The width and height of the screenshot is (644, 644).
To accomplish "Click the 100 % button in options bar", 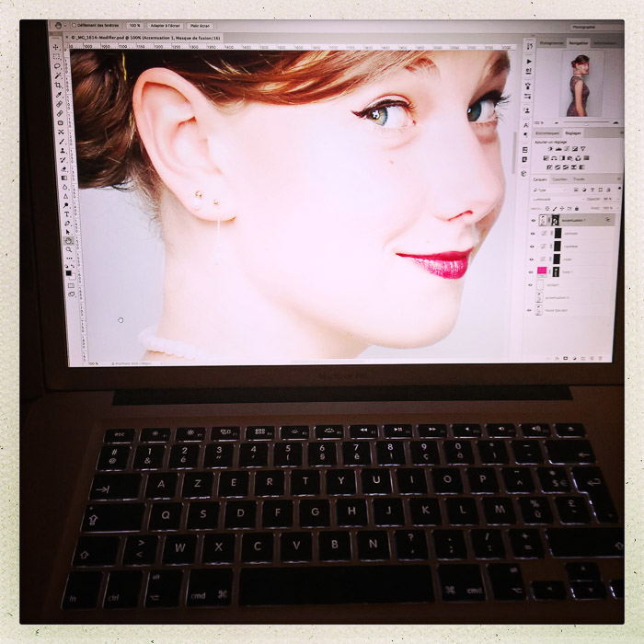I will pos(134,25).
